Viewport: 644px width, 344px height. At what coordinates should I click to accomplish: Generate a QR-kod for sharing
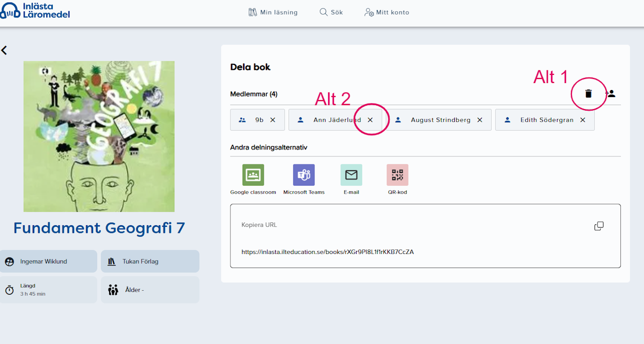(397, 175)
